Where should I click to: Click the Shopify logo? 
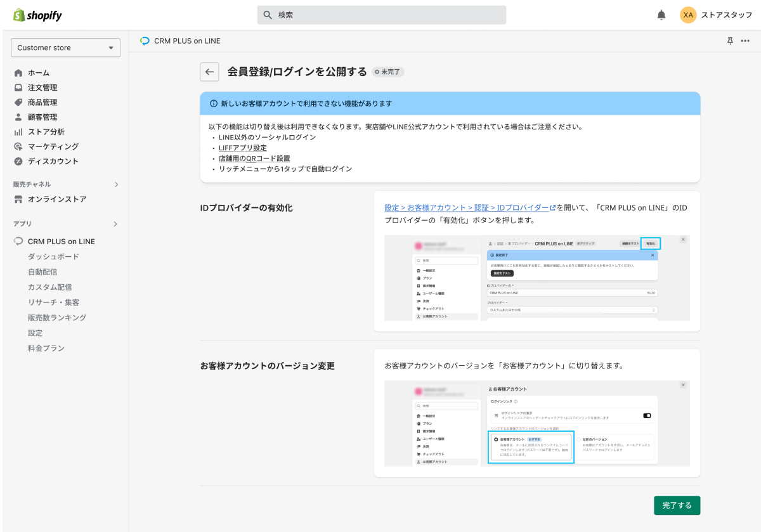point(37,15)
